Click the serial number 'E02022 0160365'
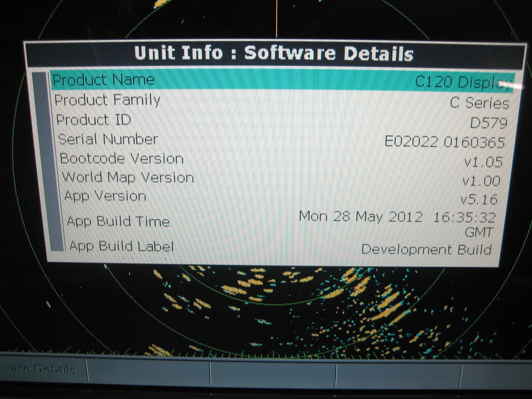532x399 pixels. 445,142
